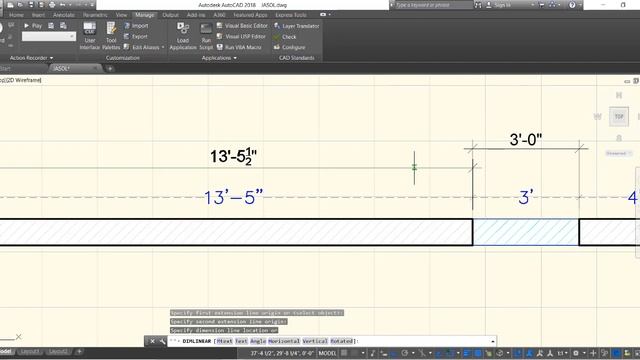This screenshot has height=360, width=640.
Task: Click the TOP face of the ViewCube
Action: (619, 117)
